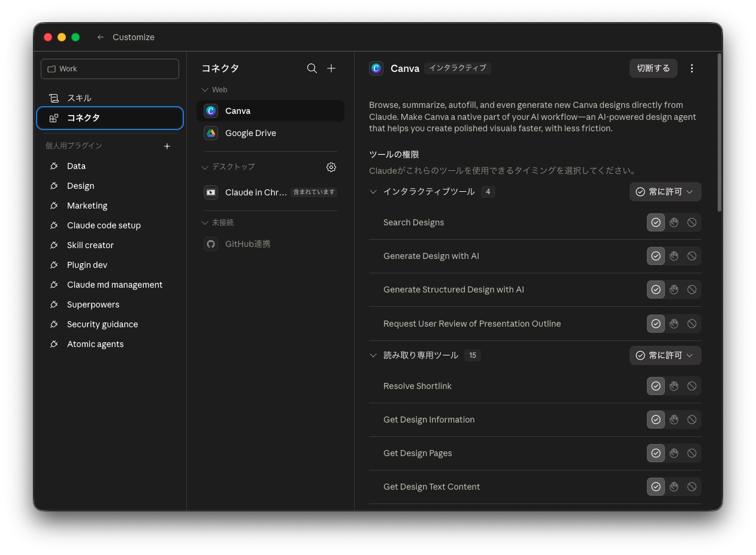Open the Superpowers plugin

(110, 304)
